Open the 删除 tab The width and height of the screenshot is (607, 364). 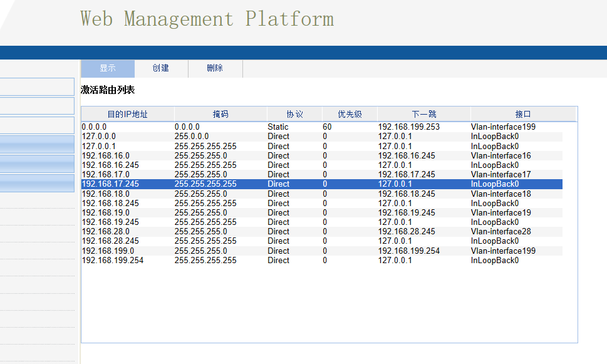[x=215, y=68]
